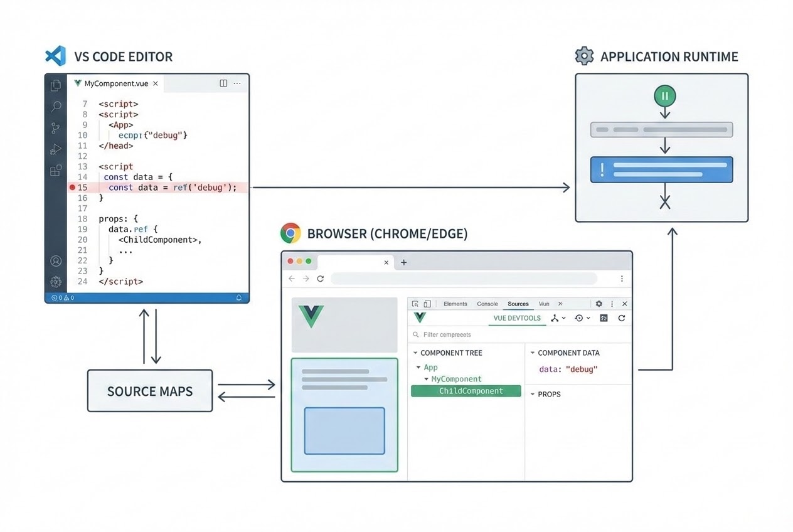Click the Vue logo in DevTools toolbar
The image size is (793, 532).
coord(419,318)
